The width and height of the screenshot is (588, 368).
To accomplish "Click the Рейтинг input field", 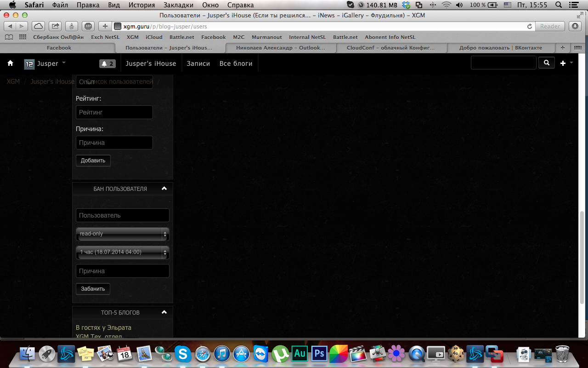I will point(114,112).
